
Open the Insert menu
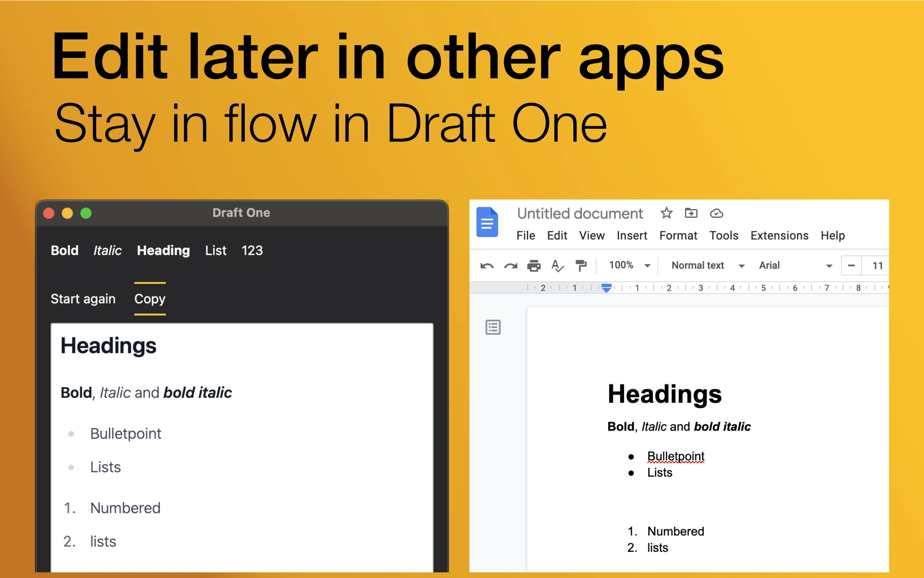point(631,235)
